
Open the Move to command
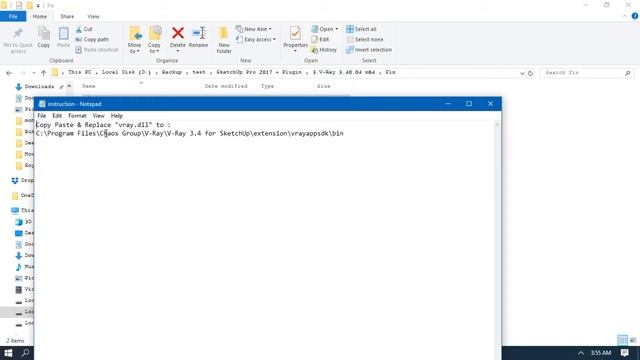tap(134, 40)
